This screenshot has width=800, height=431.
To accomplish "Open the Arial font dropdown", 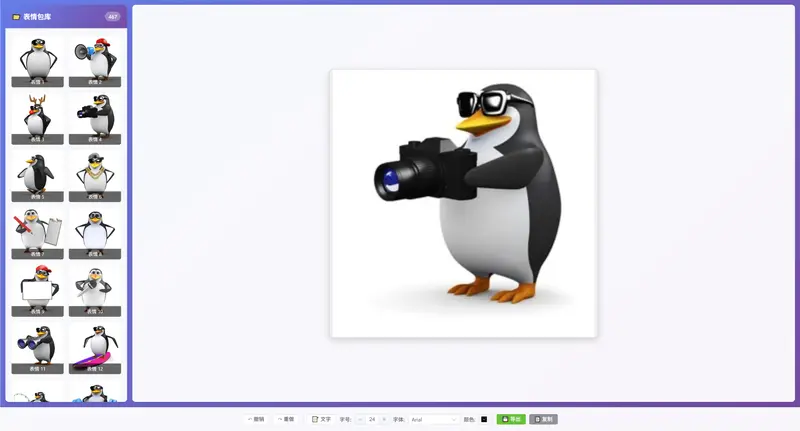I will point(434,419).
